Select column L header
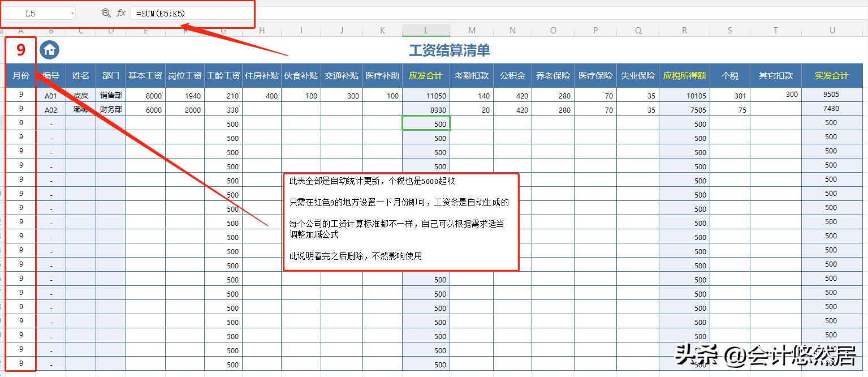This screenshot has width=868, height=377. coord(426,30)
